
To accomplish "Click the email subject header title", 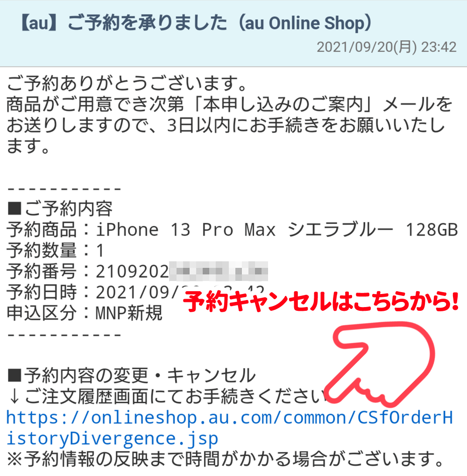I will 196,23.
